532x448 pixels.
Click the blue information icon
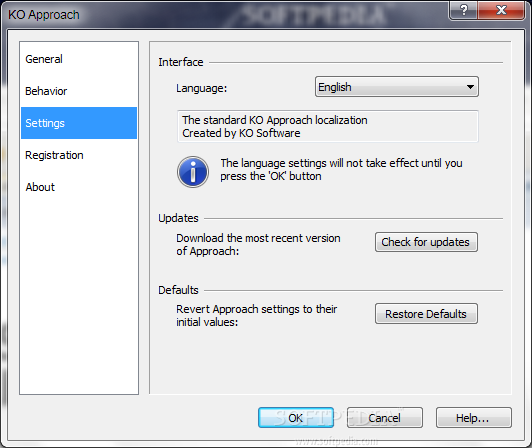193,172
